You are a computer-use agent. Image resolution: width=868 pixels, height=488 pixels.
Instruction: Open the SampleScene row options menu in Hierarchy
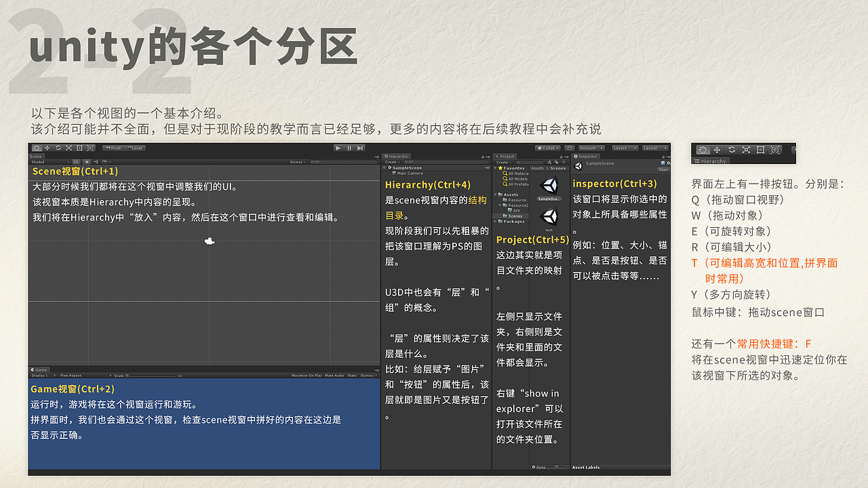[x=487, y=167]
